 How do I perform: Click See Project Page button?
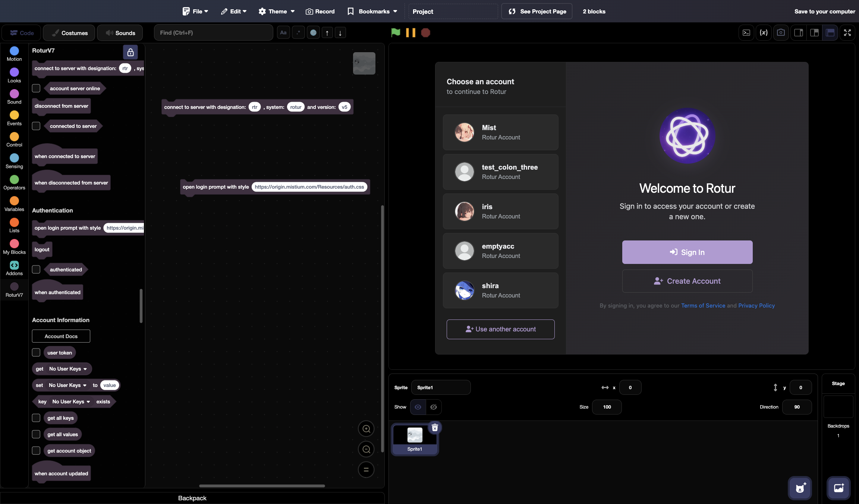537,12
